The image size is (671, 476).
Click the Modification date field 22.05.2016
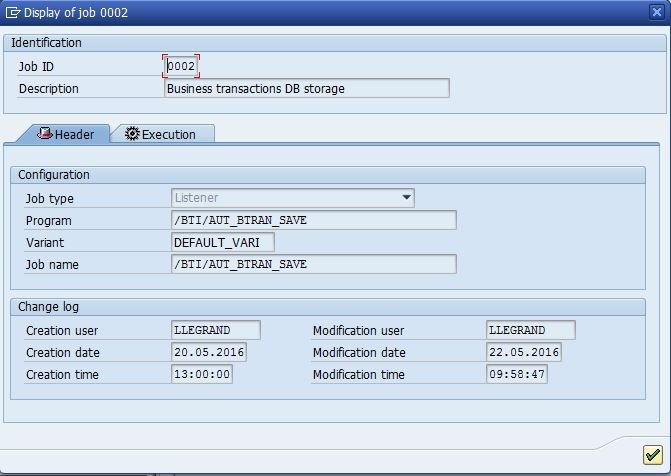tap(524, 352)
